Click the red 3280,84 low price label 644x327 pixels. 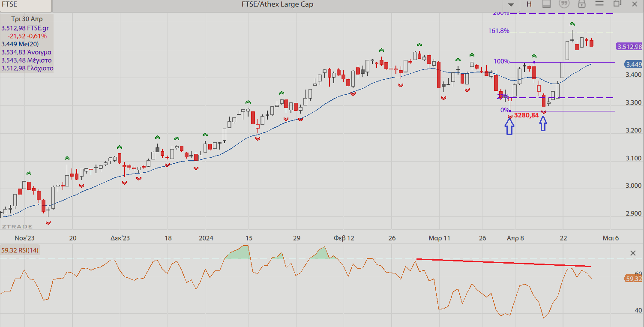point(526,115)
